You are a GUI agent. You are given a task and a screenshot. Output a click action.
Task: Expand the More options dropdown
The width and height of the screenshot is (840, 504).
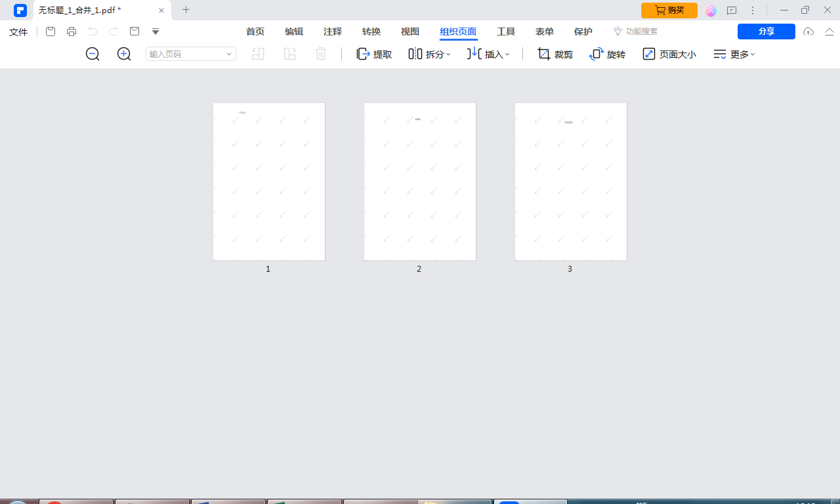pyautogui.click(x=734, y=54)
